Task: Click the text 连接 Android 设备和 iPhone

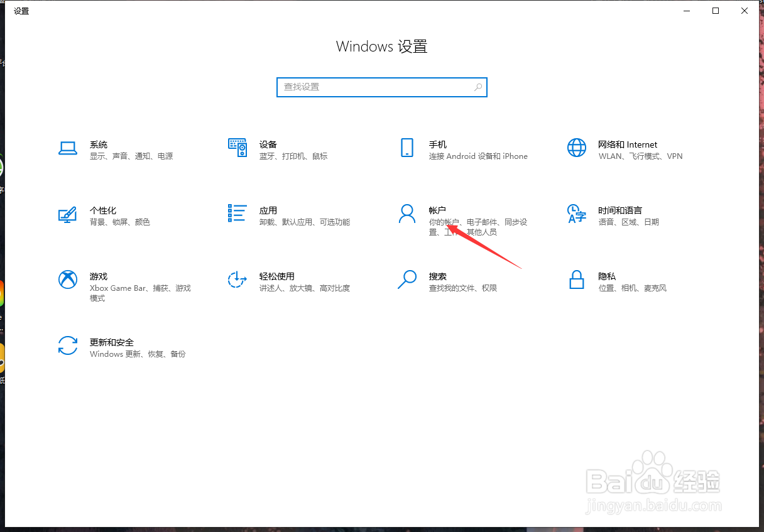Action: click(x=478, y=156)
